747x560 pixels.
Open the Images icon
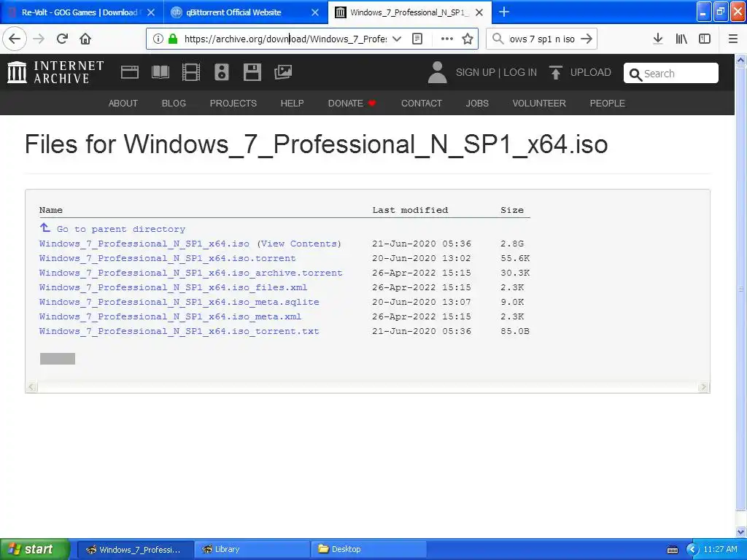[x=283, y=72]
